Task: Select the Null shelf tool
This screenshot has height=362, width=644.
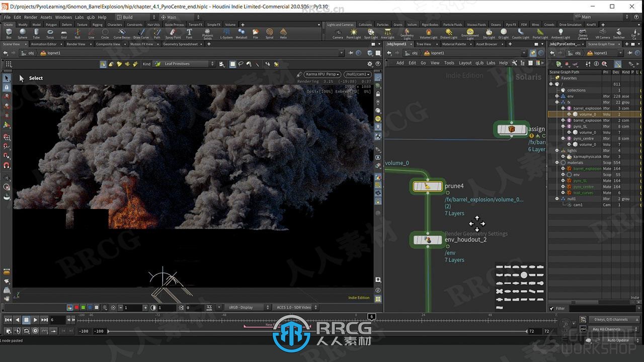Action: click(77, 33)
